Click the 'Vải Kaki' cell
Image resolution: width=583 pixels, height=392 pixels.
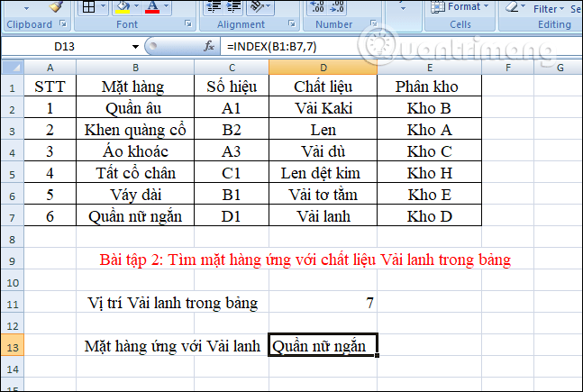pyautogui.click(x=323, y=108)
